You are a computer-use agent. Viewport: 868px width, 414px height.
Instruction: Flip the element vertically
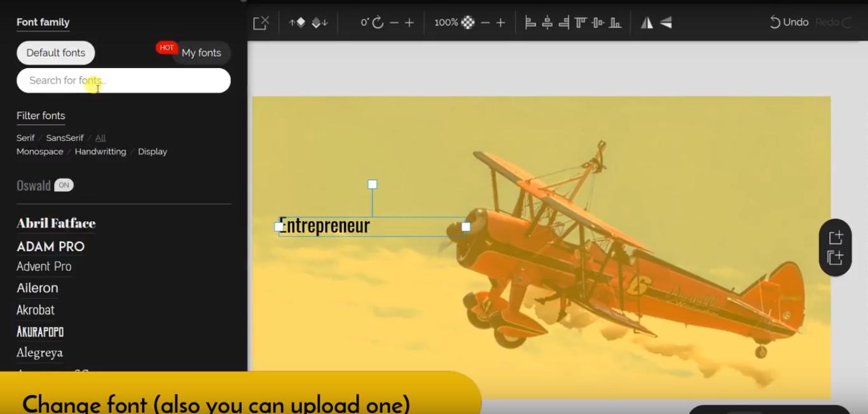[666, 23]
